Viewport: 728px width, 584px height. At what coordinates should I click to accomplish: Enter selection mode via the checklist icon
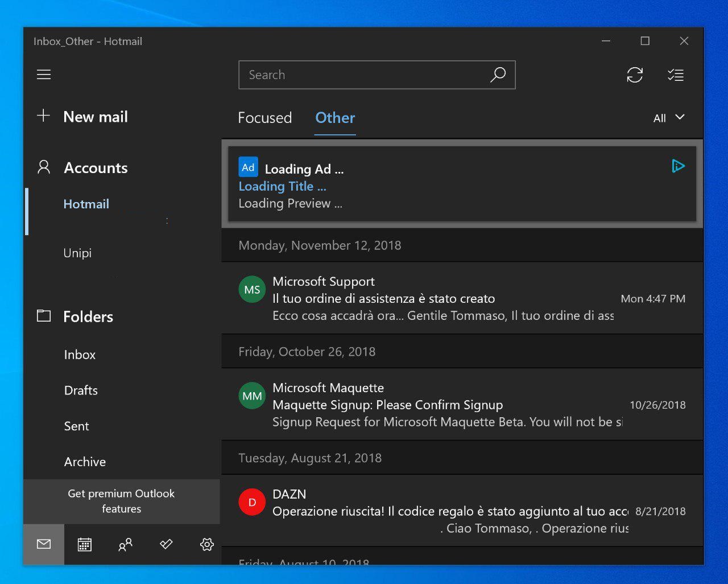pyautogui.click(x=675, y=75)
